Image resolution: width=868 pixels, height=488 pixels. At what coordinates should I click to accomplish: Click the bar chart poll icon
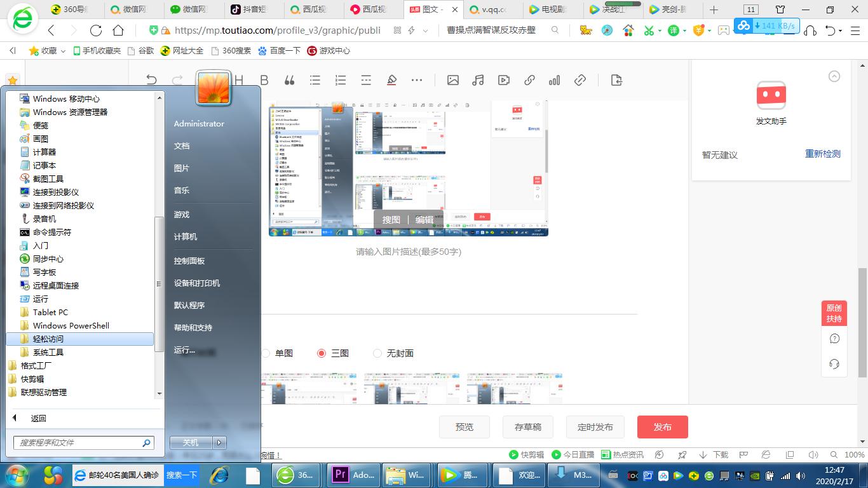point(555,80)
